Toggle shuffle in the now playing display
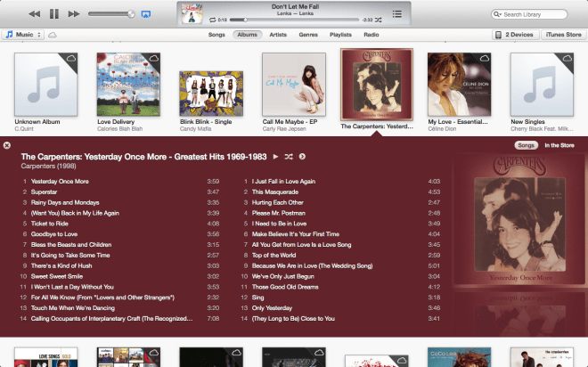This screenshot has width=588, height=367. click(379, 19)
